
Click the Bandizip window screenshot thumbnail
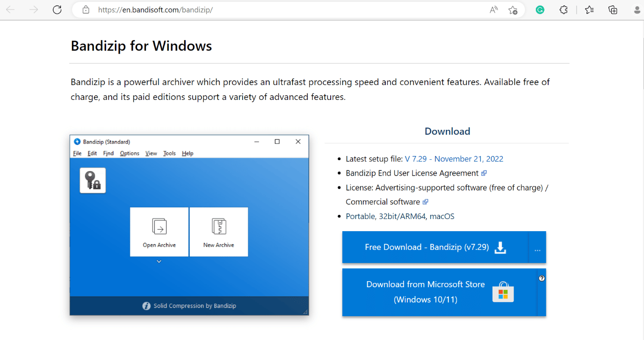[x=189, y=225]
